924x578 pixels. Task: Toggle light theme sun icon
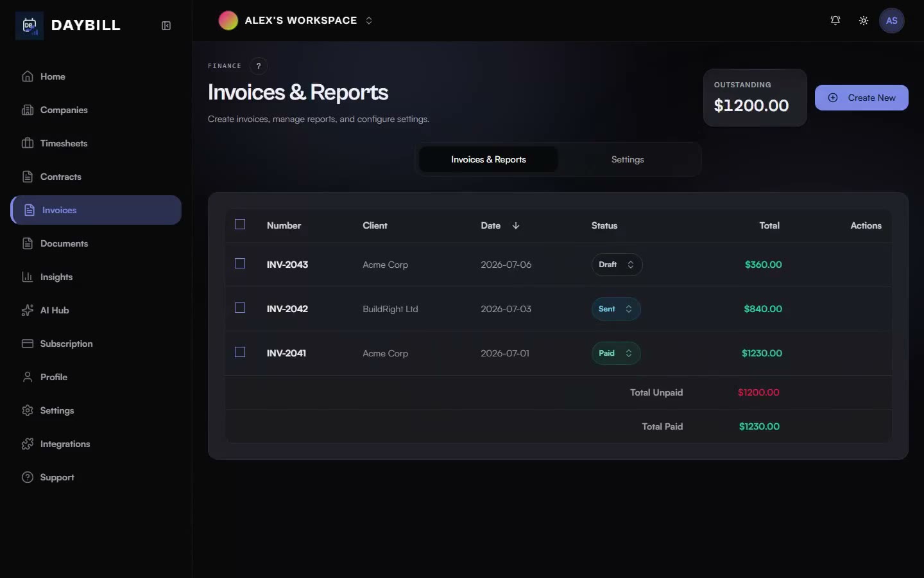[864, 21]
